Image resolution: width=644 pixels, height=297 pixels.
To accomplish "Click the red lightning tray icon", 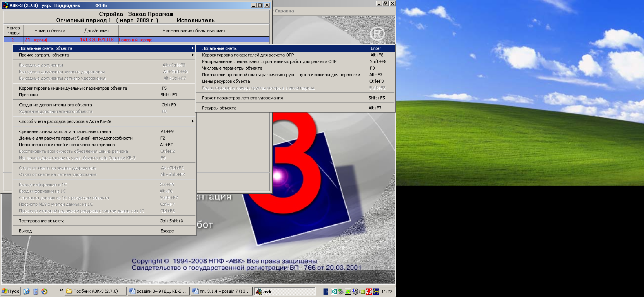I will click(369, 292).
